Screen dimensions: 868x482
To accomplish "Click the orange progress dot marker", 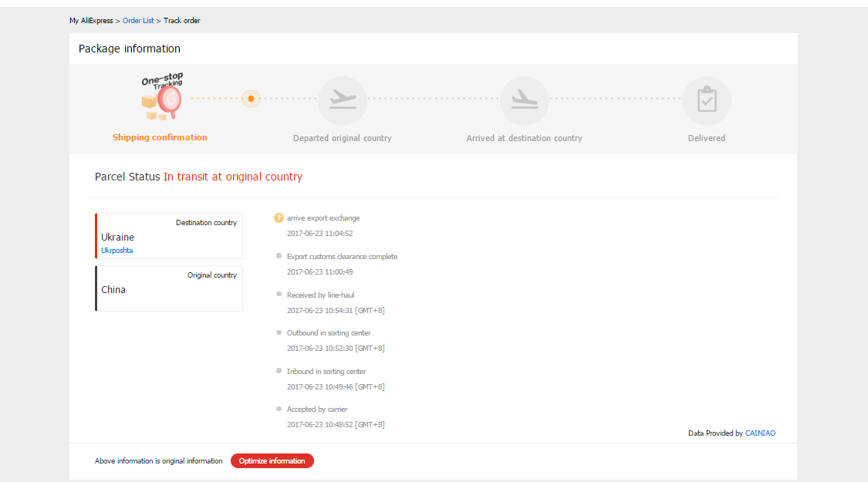I will coord(251,99).
